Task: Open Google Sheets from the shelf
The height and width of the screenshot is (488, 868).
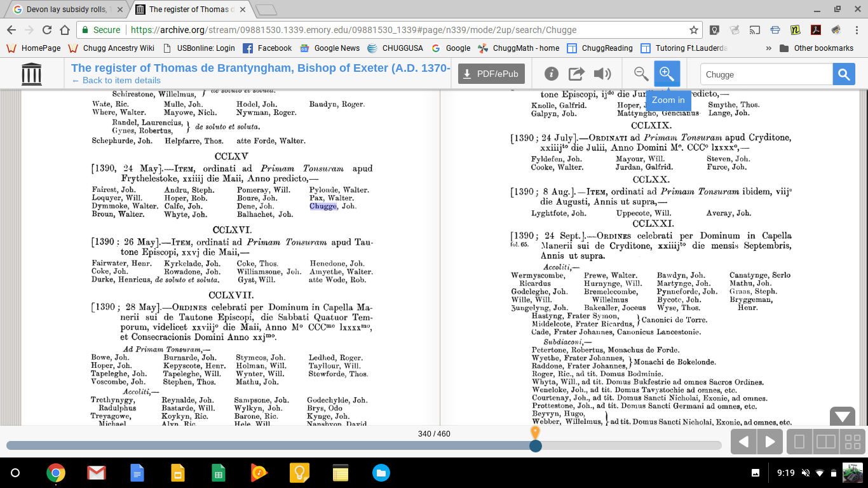Action: tap(219, 473)
